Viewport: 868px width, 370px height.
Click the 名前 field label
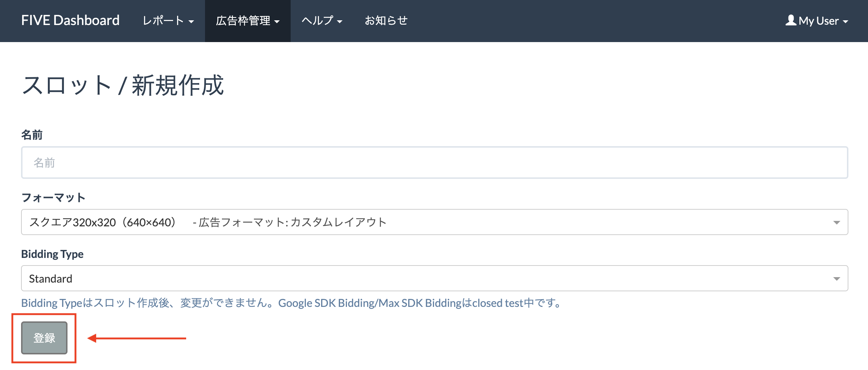32,135
